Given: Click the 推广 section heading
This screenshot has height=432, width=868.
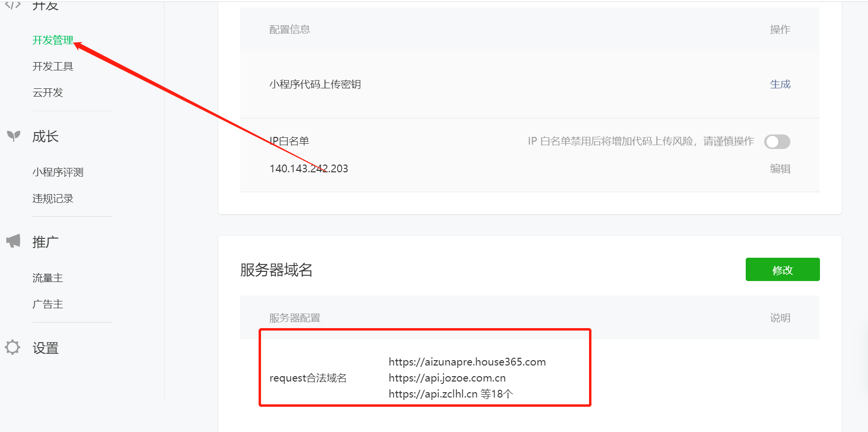Looking at the screenshot, I should [45, 242].
